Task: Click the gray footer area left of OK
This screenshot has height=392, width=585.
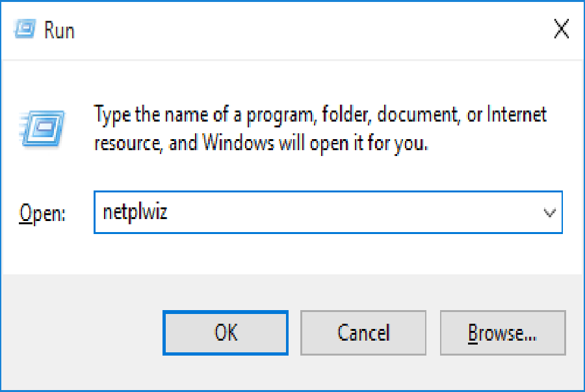Action: tap(82, 333)
